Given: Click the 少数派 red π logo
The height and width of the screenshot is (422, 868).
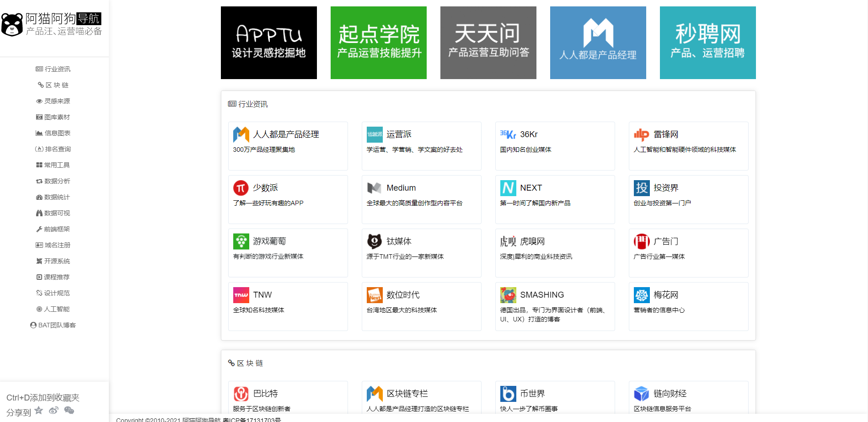Looking at the screenshot, I should pos(241,187).
